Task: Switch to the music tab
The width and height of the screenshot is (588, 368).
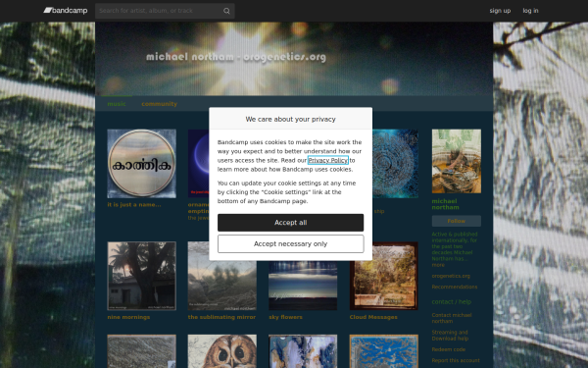Action: coord(117,104)
